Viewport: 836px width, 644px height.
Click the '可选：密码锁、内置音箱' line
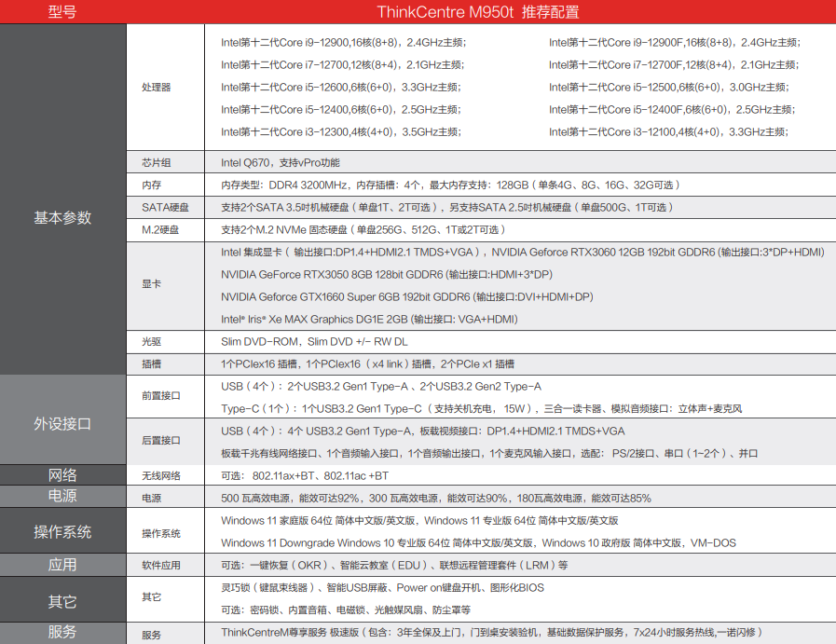click(346, 610)
